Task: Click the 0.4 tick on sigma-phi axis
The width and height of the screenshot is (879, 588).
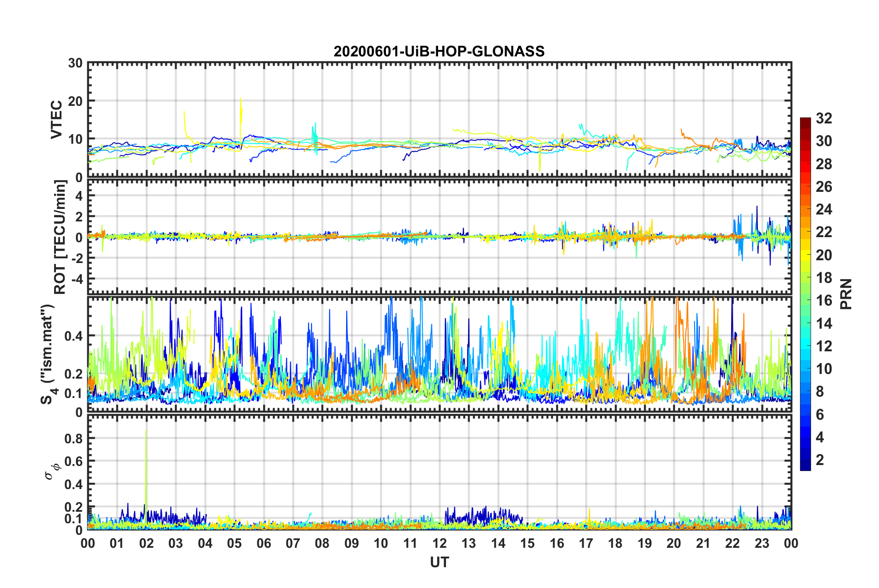Action: [74, 484]
